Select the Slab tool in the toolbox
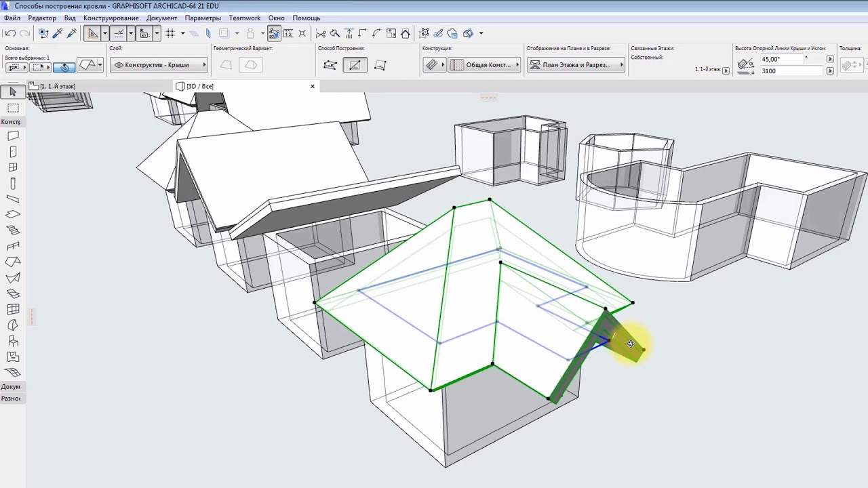Viewport: 868px width, 488px height. [x=13, y=215]
